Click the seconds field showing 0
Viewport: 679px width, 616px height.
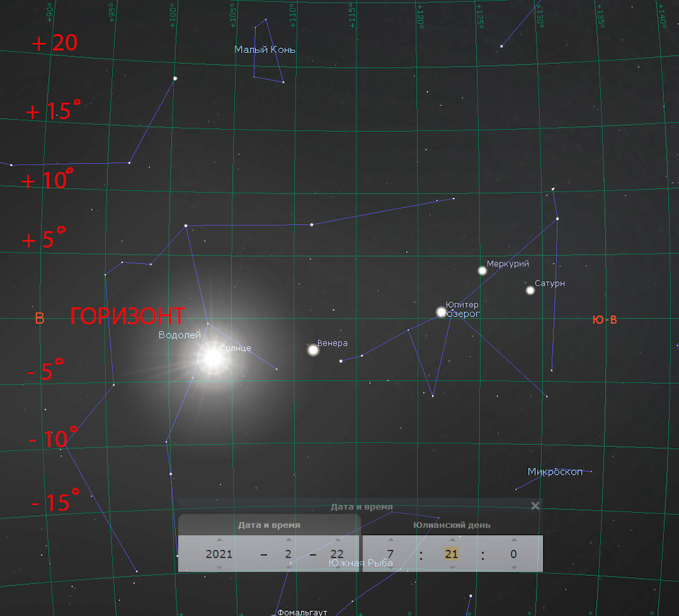coord(513,554)
